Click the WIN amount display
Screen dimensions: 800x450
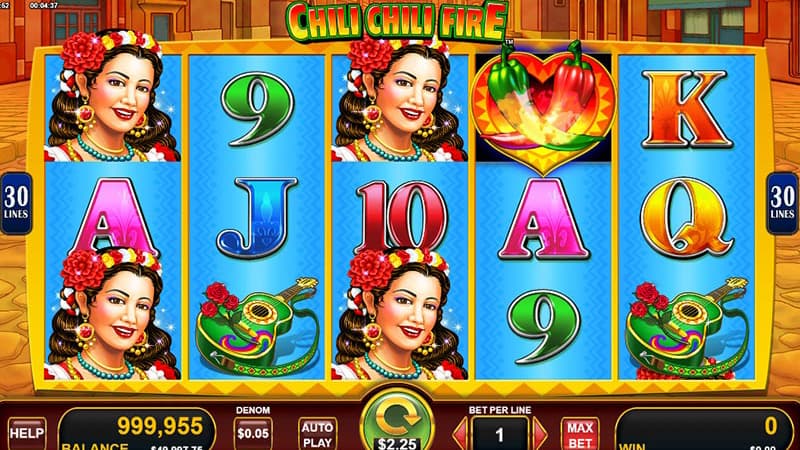pyautogui.click(x=704, y=430)
